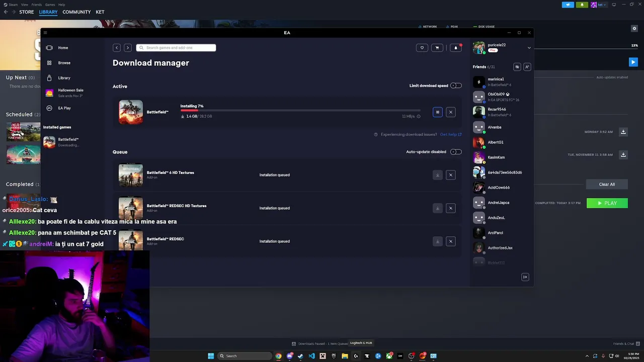Remove Battlefield REDSEC from queue

tap(451, 241)
